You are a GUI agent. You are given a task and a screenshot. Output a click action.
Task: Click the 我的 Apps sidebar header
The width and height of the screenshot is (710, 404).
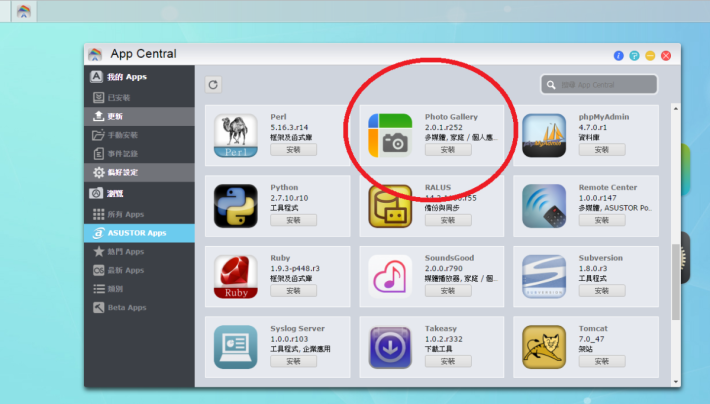point(139,77)
